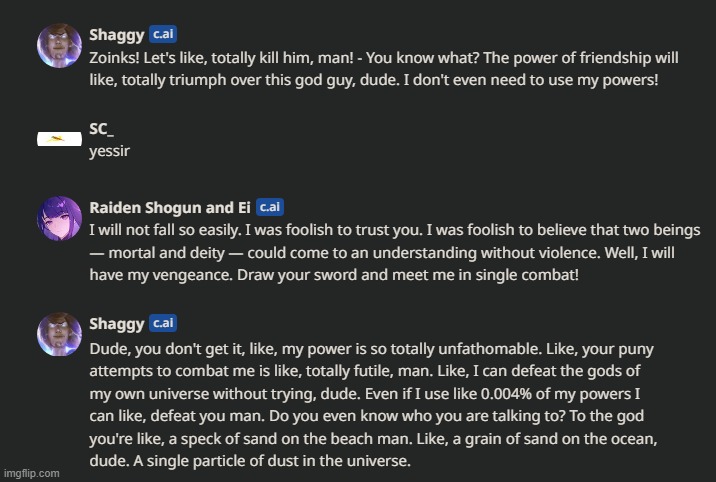
Task: Click the 'A single particle of dust' line
Action: [250, 462]
